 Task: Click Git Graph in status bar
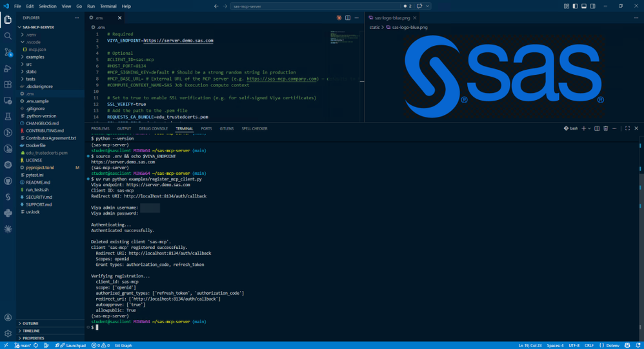(123, 345)
